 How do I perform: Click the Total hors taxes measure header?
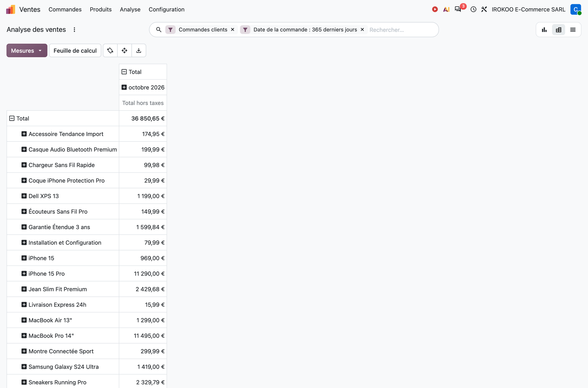143,103
